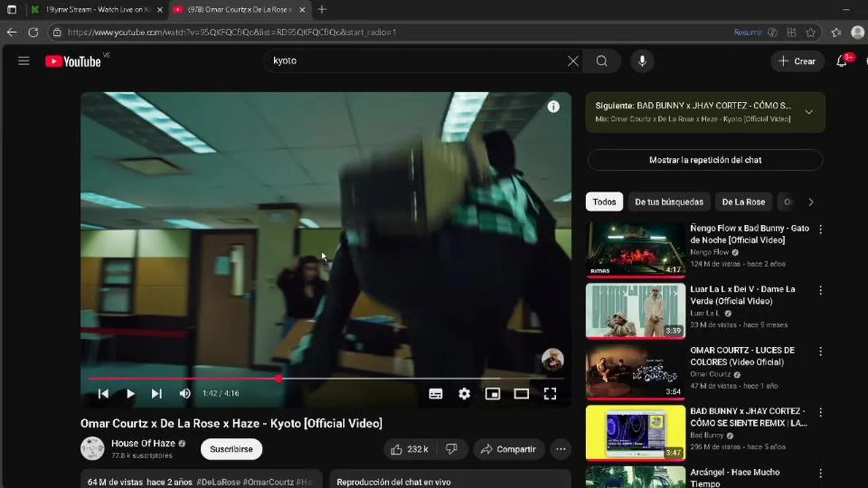Close the Kick Stream browser tab
Viewport: 868px width, 488px height.
coord(160,9)
